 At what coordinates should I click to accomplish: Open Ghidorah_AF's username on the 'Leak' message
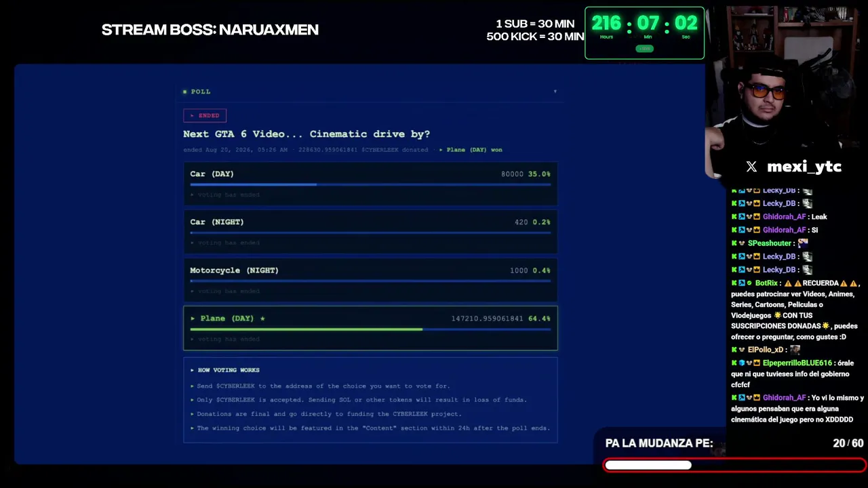click(785, 217)
